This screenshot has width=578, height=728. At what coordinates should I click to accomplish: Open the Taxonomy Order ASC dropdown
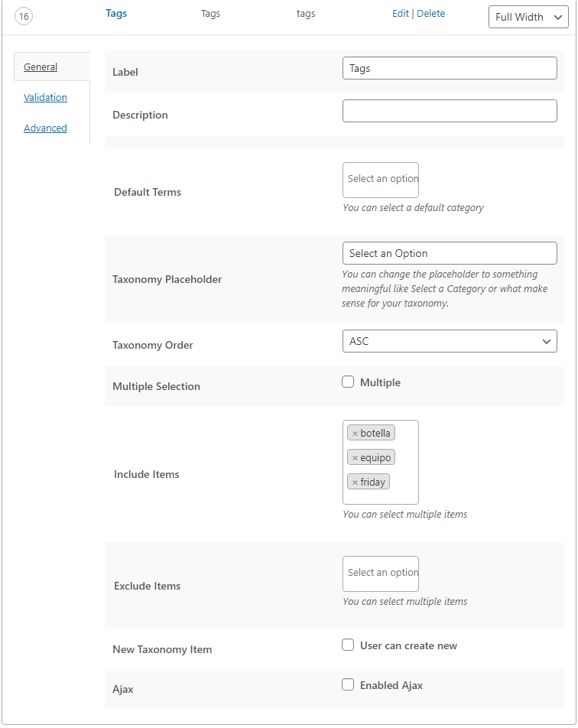pos(450,341)
